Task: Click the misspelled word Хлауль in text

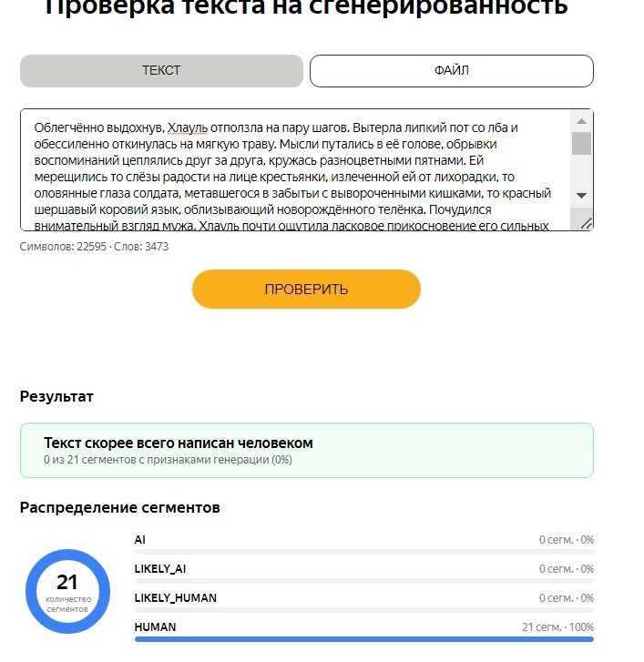Action: tap(188, 127)
